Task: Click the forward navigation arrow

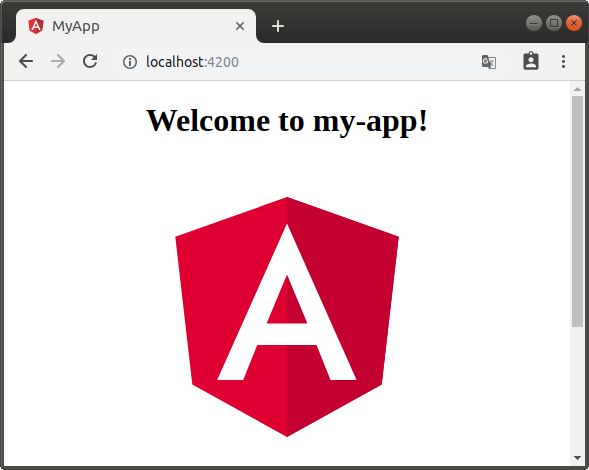Action: click(x=58, y=61)
